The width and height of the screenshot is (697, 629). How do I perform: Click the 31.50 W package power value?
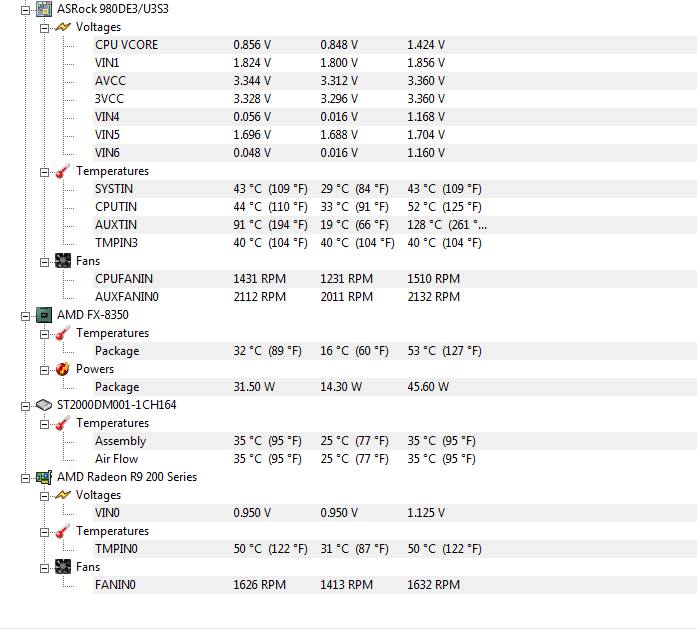[x=254, y=387]
